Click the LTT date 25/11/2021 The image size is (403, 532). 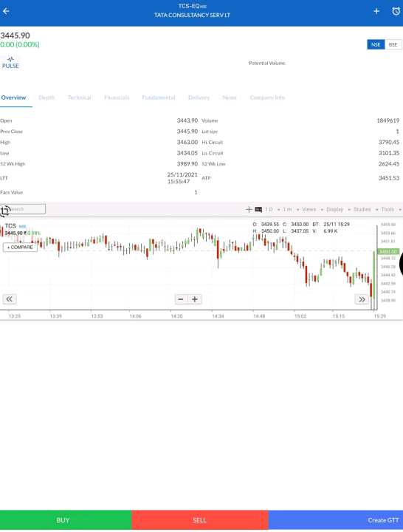pyautogui.click(x=182, y=174)
